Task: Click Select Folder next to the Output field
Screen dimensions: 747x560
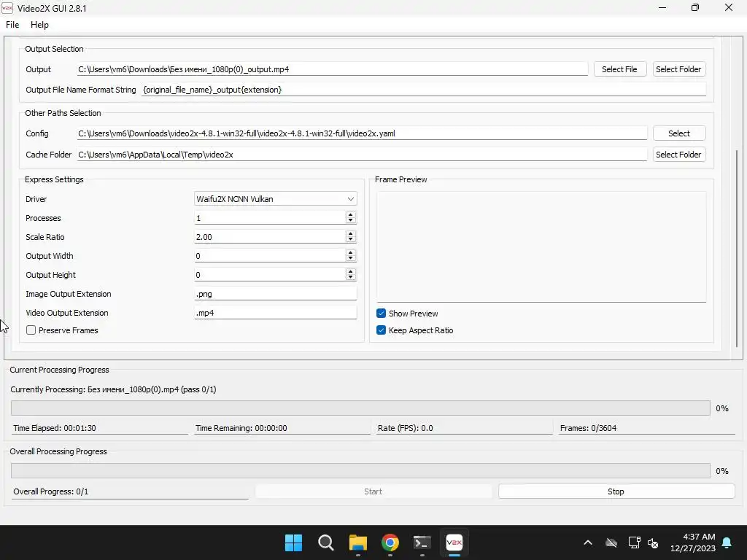Action: (678, 69)
